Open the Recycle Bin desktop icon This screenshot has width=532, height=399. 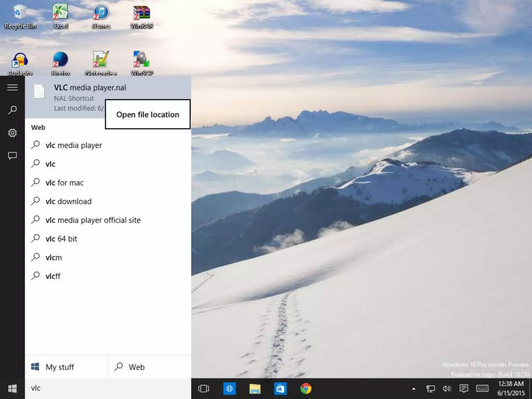click(20, 16)
